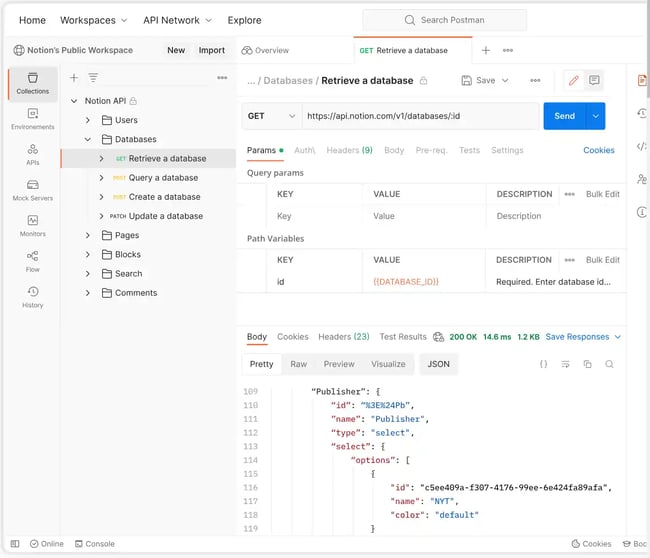Image resolution: width=650 pixels, height=558 pixels.
Task: Open the Environments sidebar panel
Action: (32, 119)
